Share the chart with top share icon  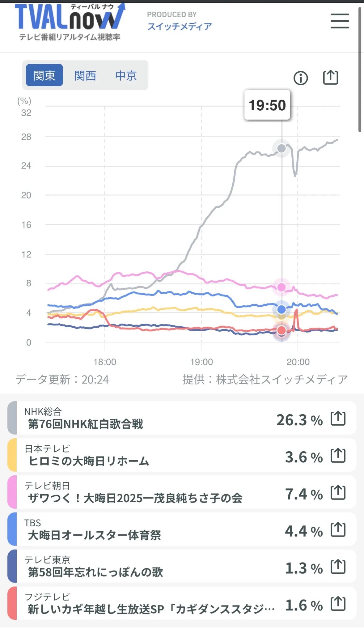[x=330, y=77]
